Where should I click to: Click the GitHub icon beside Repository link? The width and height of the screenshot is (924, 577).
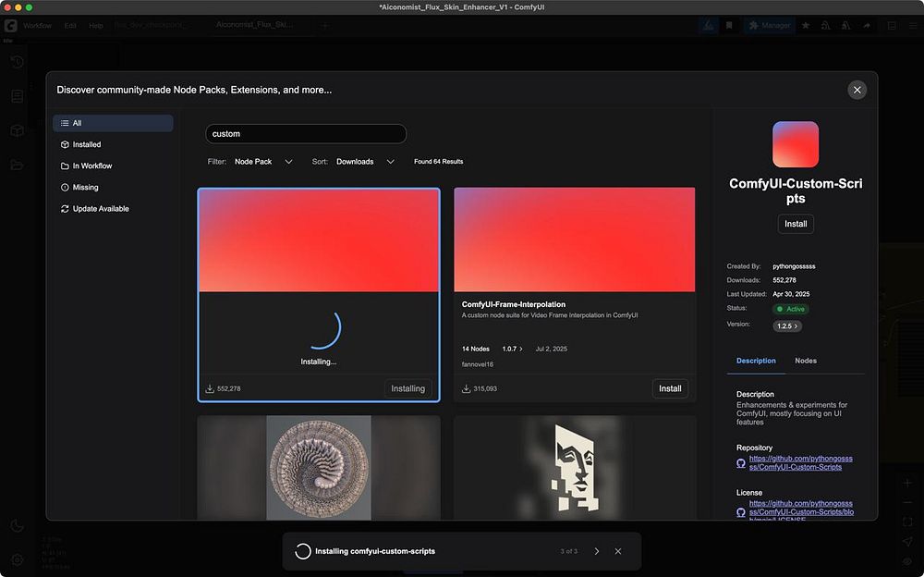click(741, 463)
